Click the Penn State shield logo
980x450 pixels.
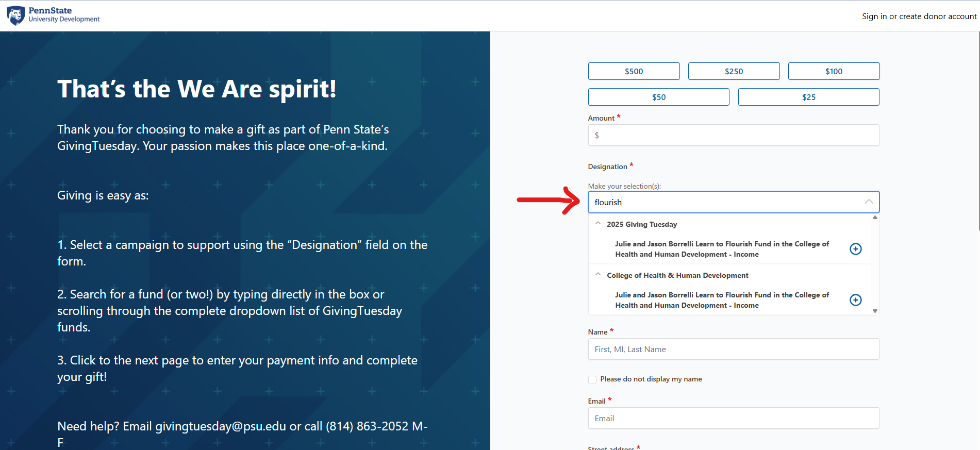tap(16, 15)
